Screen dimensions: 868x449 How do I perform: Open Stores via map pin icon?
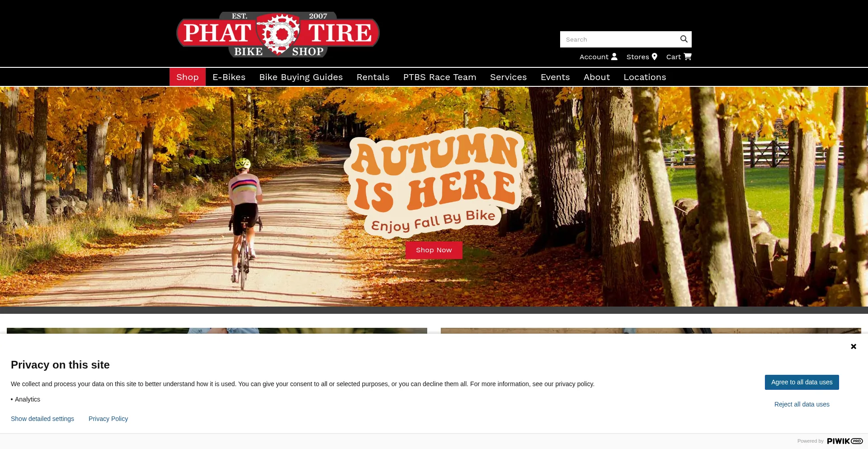(x=654, y=57)
